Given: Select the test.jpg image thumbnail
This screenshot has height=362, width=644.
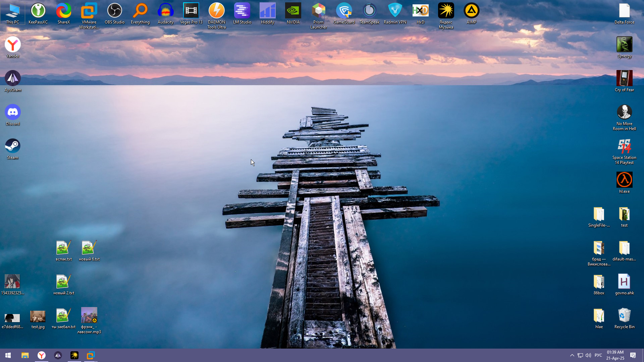Looking at the screenshot, I should (x=38, y=316).
